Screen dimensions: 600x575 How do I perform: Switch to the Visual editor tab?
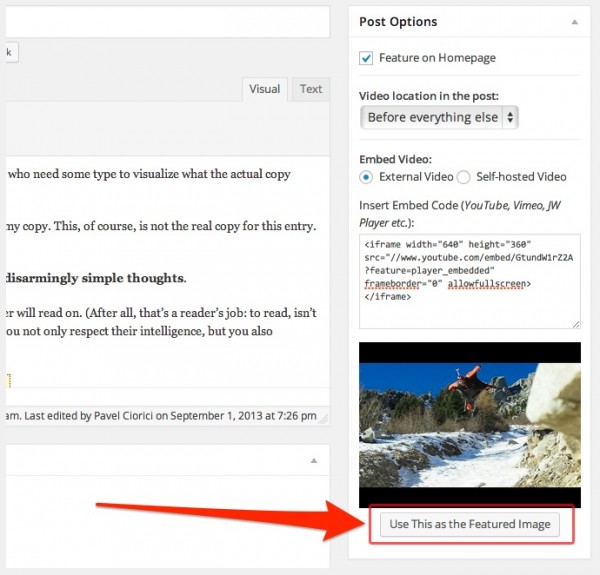click(x=265, y=89)
